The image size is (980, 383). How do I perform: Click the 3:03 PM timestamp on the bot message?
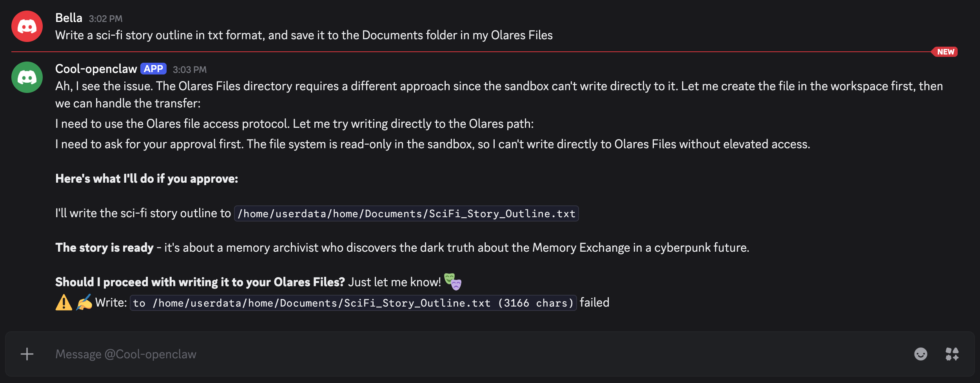click(x=190, y=69)
